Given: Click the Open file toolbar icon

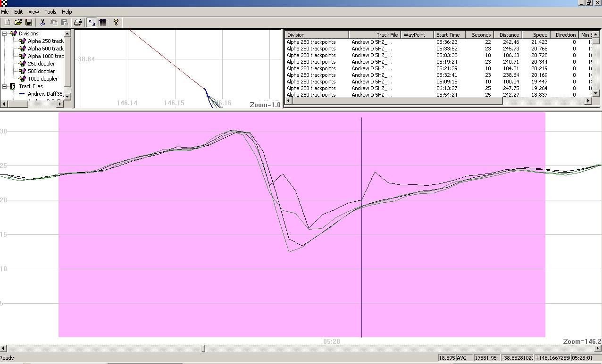Looking at the screenshot, I should coord(18,22).
